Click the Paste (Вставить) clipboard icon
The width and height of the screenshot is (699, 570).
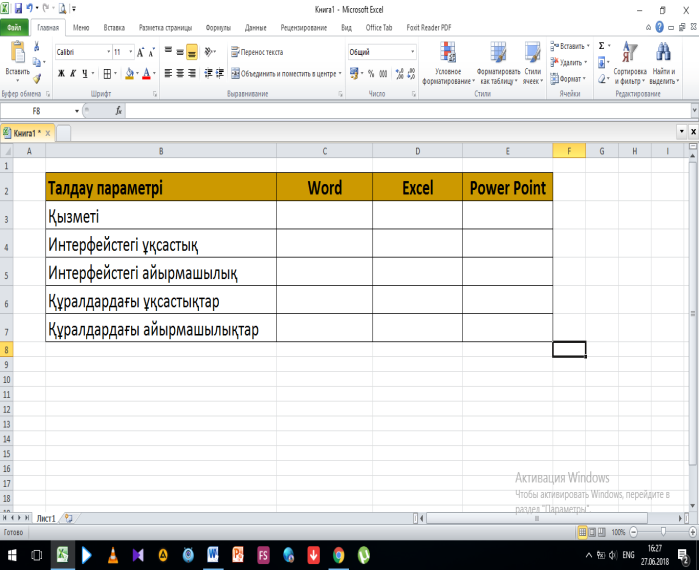18,53
